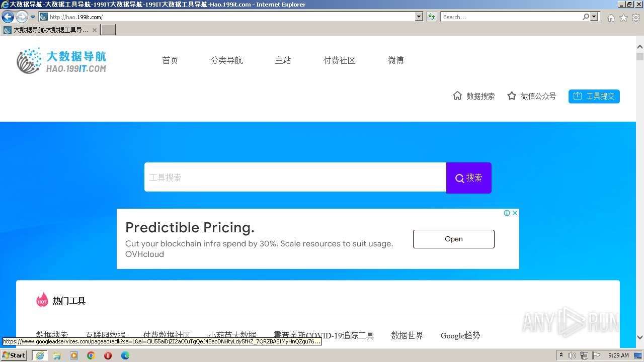Click the Predictible Pricing ad headline
The image size is (644, 362).
tap(190, 228)
